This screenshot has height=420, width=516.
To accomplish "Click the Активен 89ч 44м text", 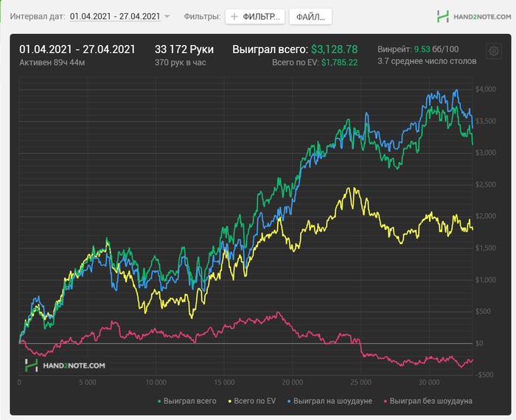I will (52, 63).
